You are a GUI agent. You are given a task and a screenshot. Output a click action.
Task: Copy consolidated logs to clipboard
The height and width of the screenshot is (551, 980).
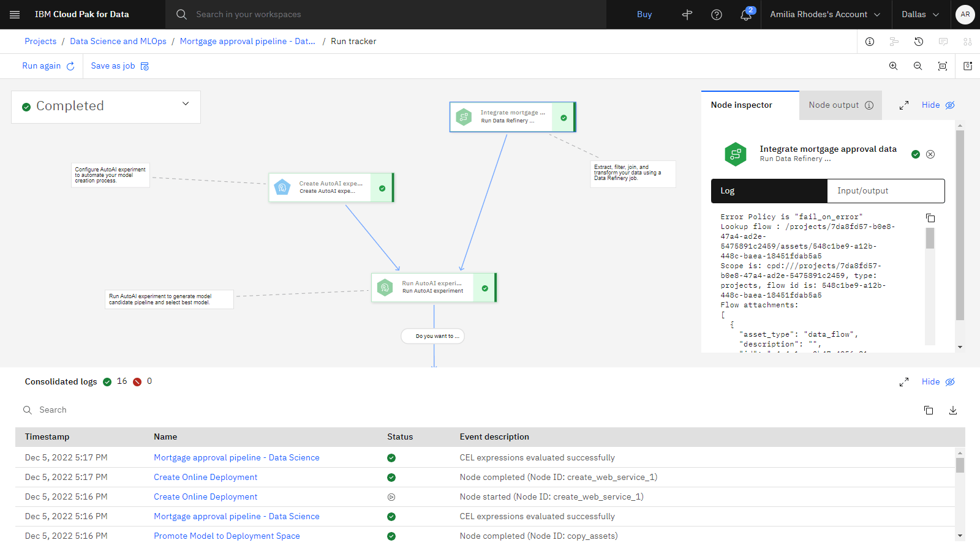click(x=929, y=410)
